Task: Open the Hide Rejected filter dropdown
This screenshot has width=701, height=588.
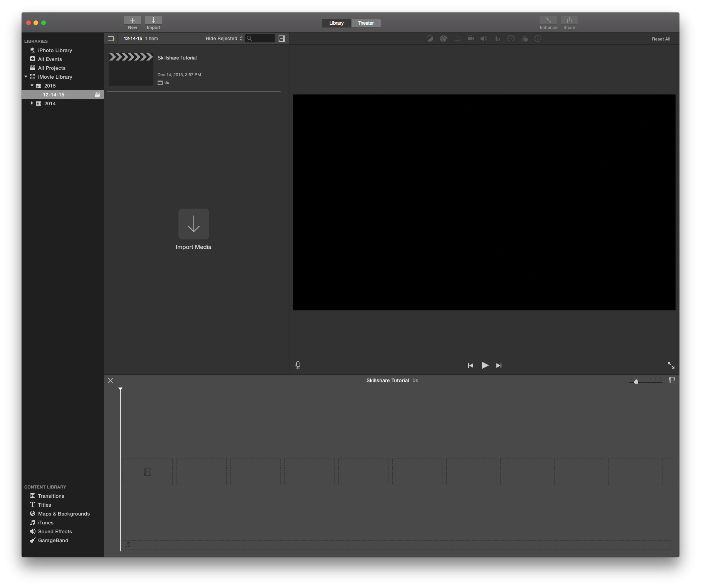Action: coord(224,39)
